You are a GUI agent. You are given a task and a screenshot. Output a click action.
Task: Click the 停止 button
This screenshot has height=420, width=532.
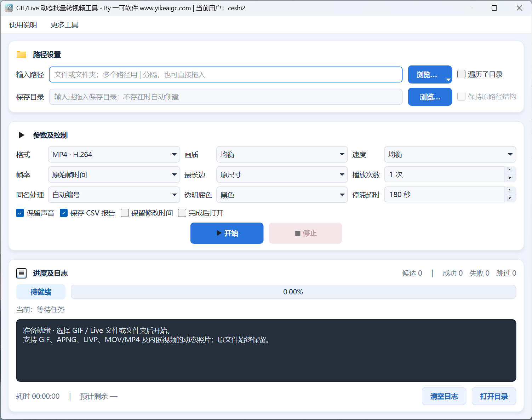[x=305, y=233]
